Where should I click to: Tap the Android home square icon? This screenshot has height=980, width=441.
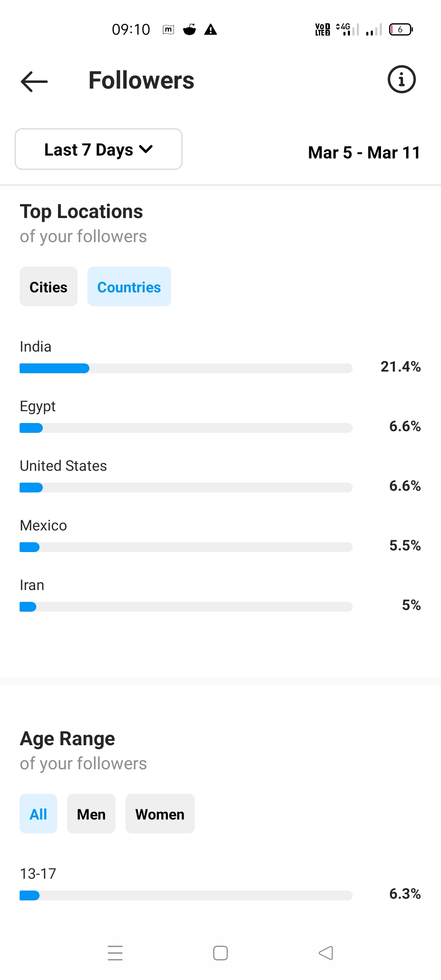(220, 953)
